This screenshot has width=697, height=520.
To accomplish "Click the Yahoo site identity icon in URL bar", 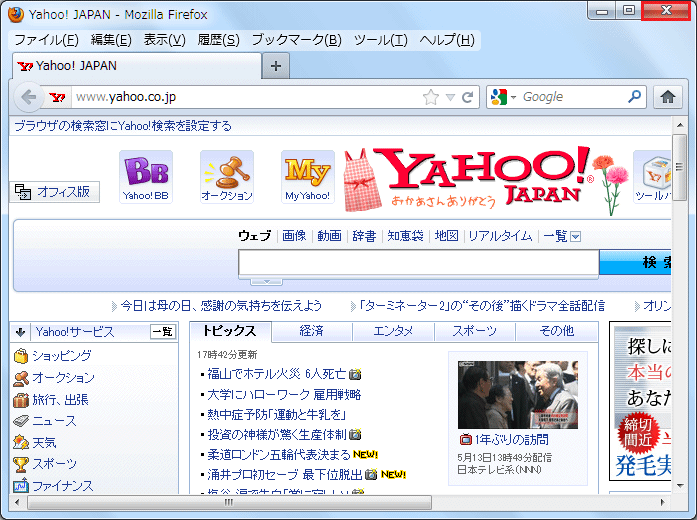I will pyautogui.click(x=57, y=97).
